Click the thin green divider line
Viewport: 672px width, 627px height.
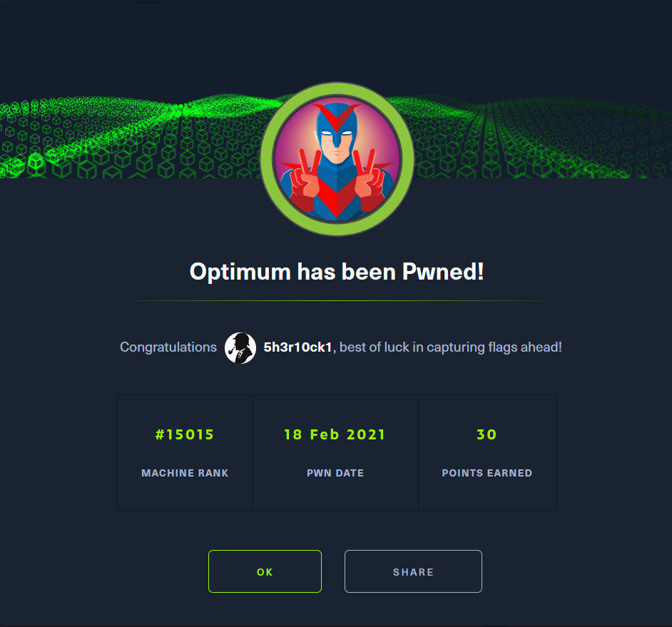(337, 301)
